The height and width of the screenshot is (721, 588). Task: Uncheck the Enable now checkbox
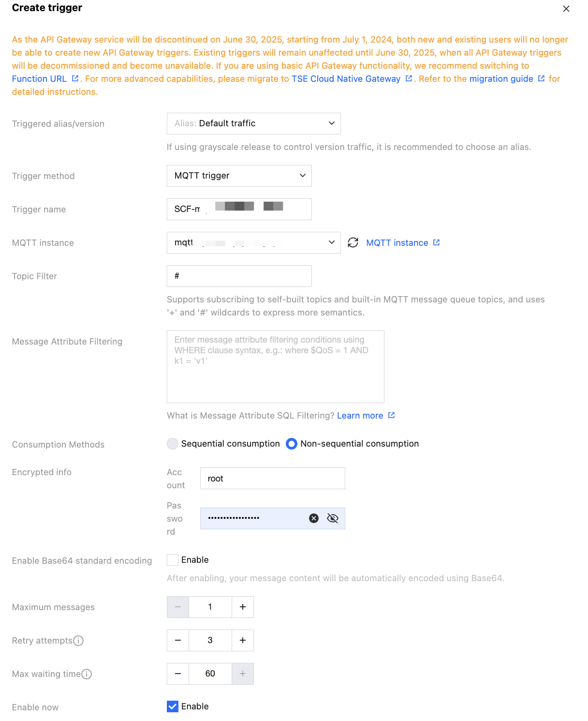[173, 706]
